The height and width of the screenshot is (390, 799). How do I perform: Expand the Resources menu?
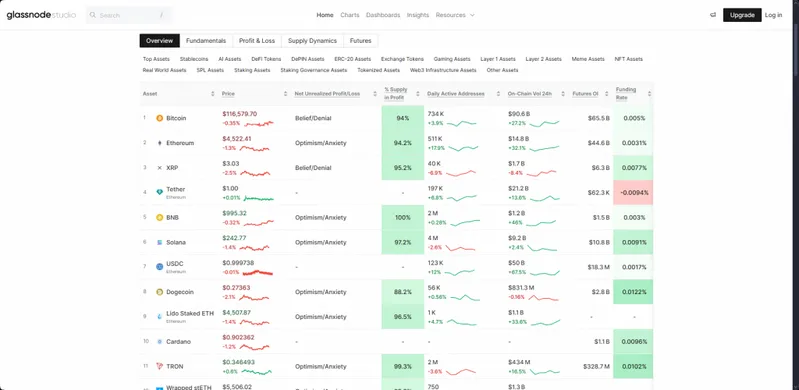tap(455, 15)
